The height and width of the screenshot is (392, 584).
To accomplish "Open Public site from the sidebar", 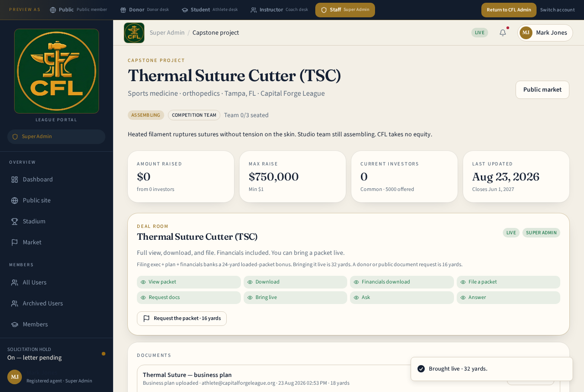I will pos(56,201).
